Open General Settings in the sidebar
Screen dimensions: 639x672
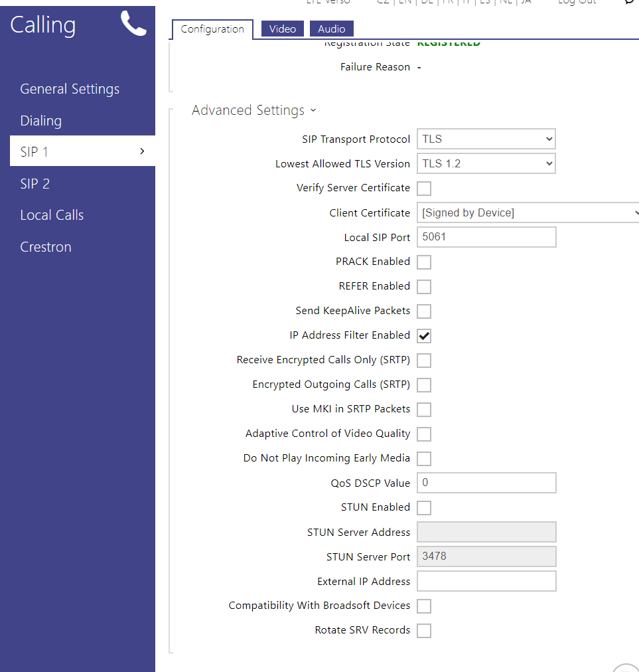pos(70,89)
